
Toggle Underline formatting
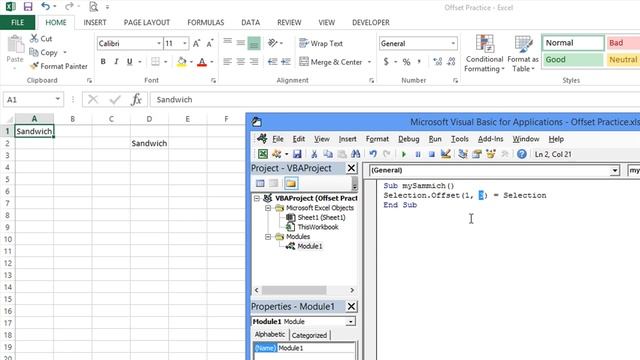point(129,62)
